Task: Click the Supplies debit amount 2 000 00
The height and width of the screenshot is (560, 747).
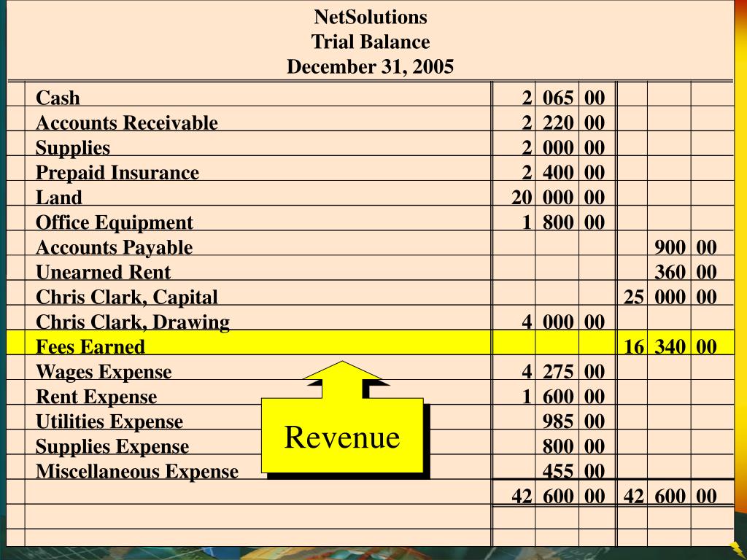Action: tap(563, 147)
